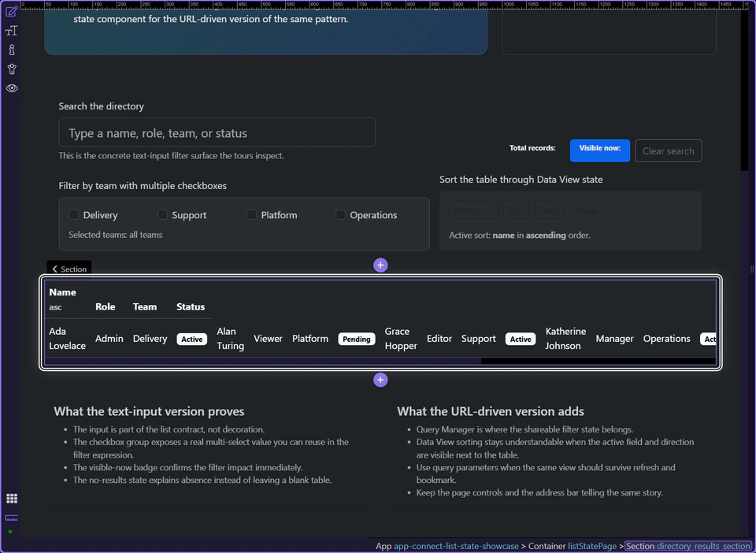Click the 'asc' sort indicator under Name

point(55,307)
